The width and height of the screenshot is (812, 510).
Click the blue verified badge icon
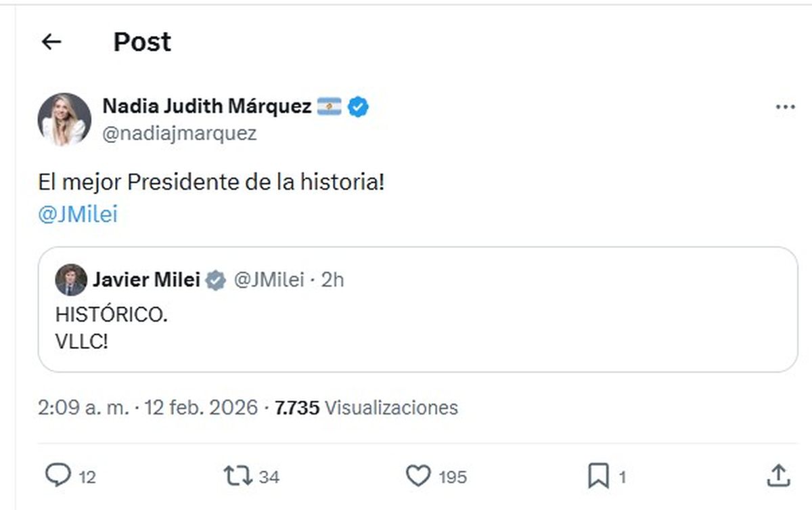tap(358, 106)
